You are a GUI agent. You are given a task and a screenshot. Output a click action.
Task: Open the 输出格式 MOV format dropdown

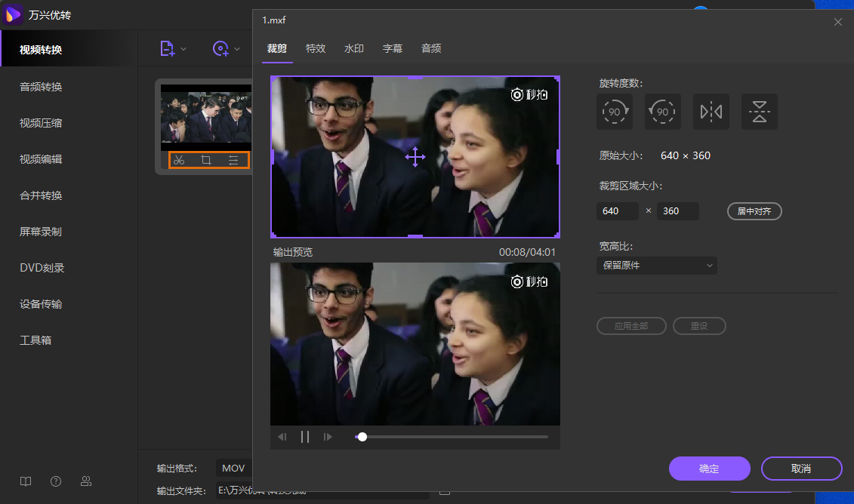[233, 469]
